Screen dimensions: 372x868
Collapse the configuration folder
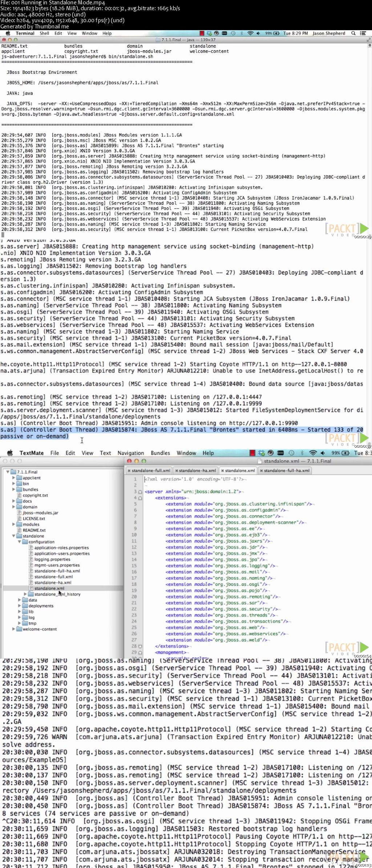click(19, 542)
